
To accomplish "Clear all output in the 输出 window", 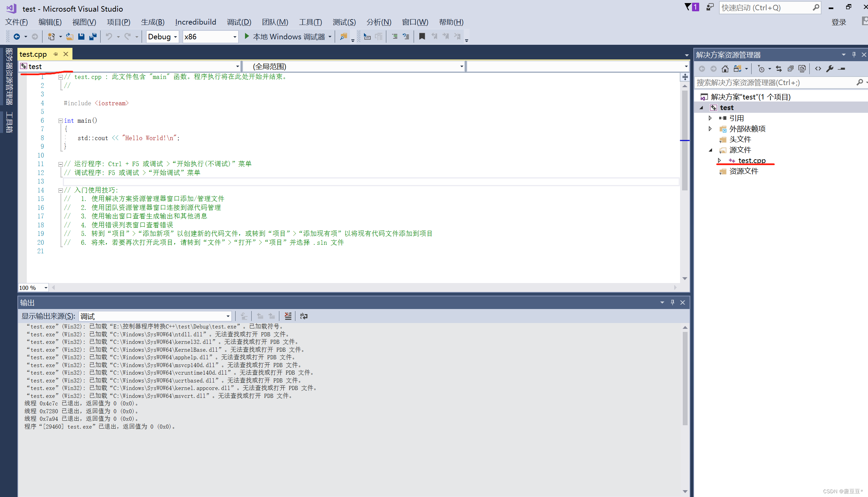I will tap(288, 316).
